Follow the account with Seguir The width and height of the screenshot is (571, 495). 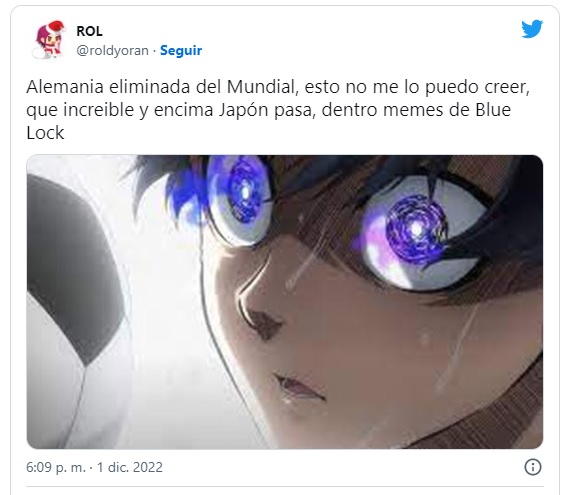pos(181,50)
